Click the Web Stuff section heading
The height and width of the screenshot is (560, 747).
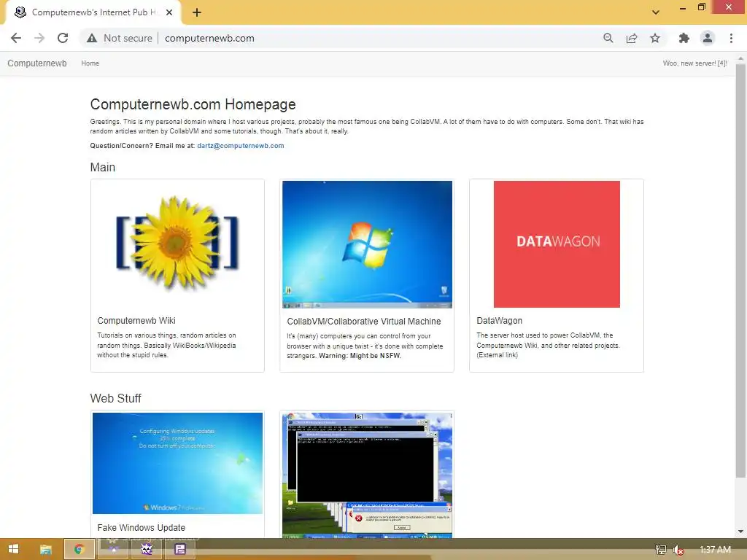click(115, 398)
